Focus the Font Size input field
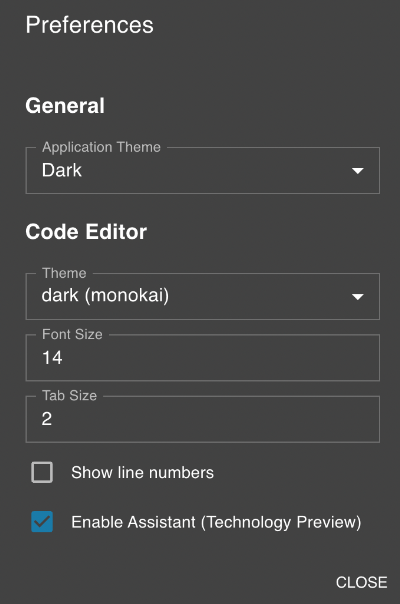 coord(203,357)
